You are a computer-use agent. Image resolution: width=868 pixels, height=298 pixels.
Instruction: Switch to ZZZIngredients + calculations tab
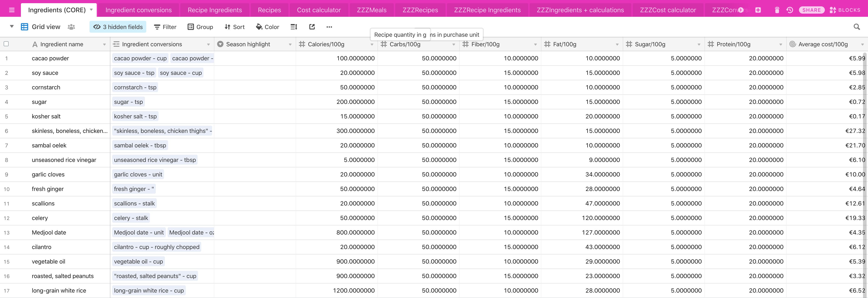coord(580,10)
